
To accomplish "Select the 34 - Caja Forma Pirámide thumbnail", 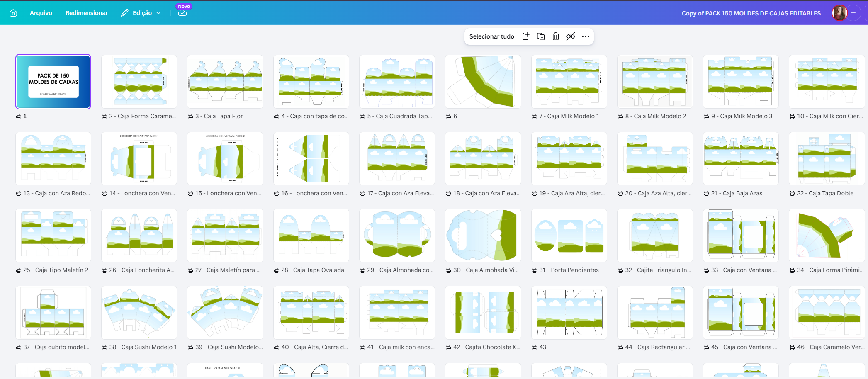I will (x=827, y=235).
